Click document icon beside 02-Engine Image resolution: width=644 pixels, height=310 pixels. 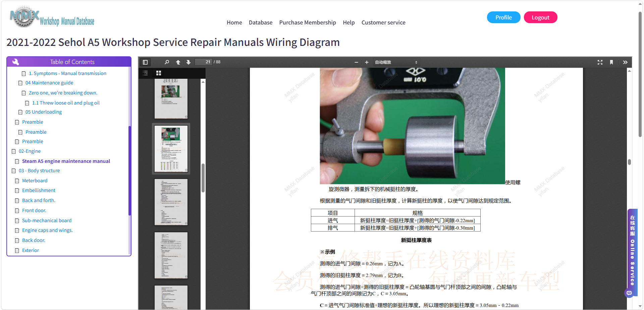(14, 151)
